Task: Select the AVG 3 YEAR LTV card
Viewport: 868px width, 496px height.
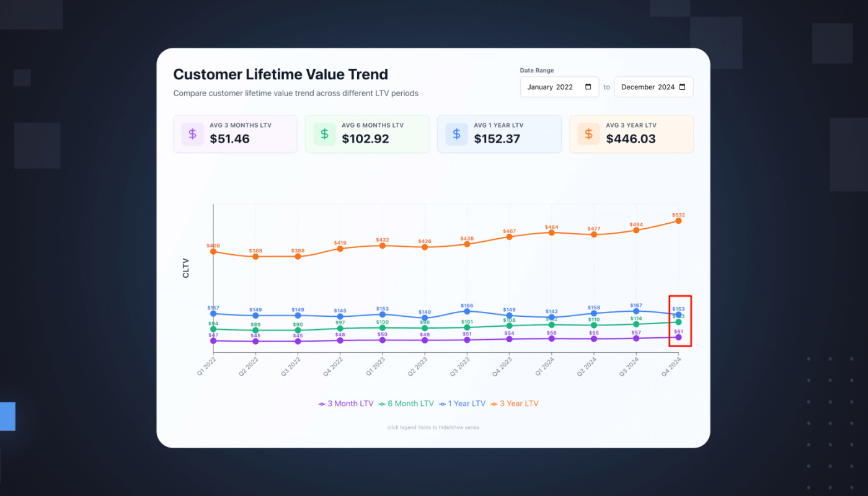Action: click(x=631, y=134)
